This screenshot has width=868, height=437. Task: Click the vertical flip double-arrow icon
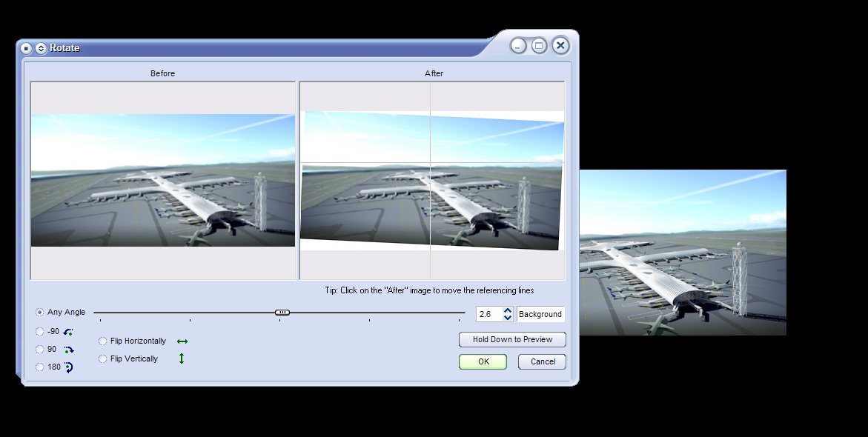point(181,358)
